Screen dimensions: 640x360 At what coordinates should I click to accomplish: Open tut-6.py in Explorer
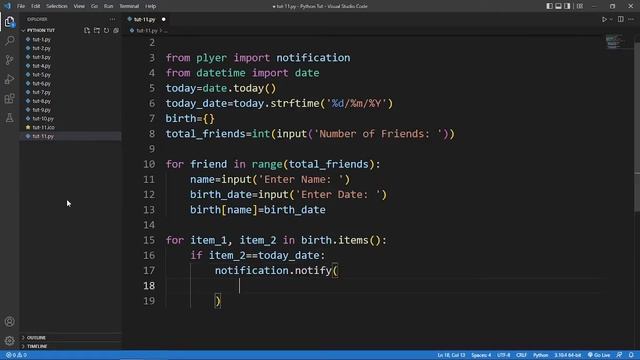coord(41,83)
